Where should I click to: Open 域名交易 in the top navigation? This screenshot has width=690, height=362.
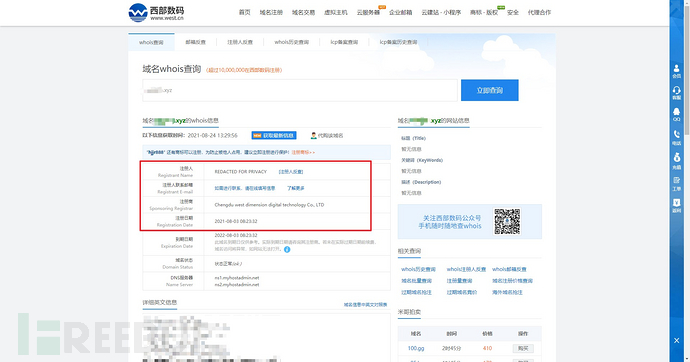[x=303, y=12]
